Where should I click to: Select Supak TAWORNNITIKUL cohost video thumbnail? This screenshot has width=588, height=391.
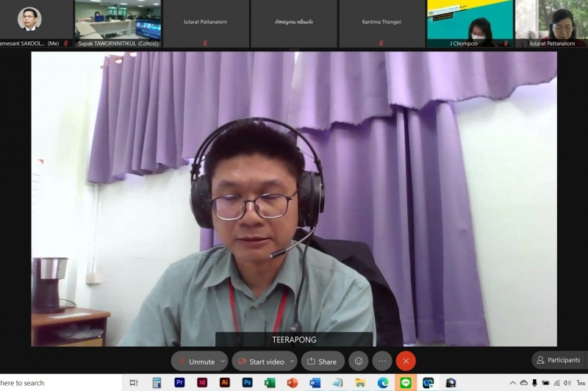pos(118,22)
